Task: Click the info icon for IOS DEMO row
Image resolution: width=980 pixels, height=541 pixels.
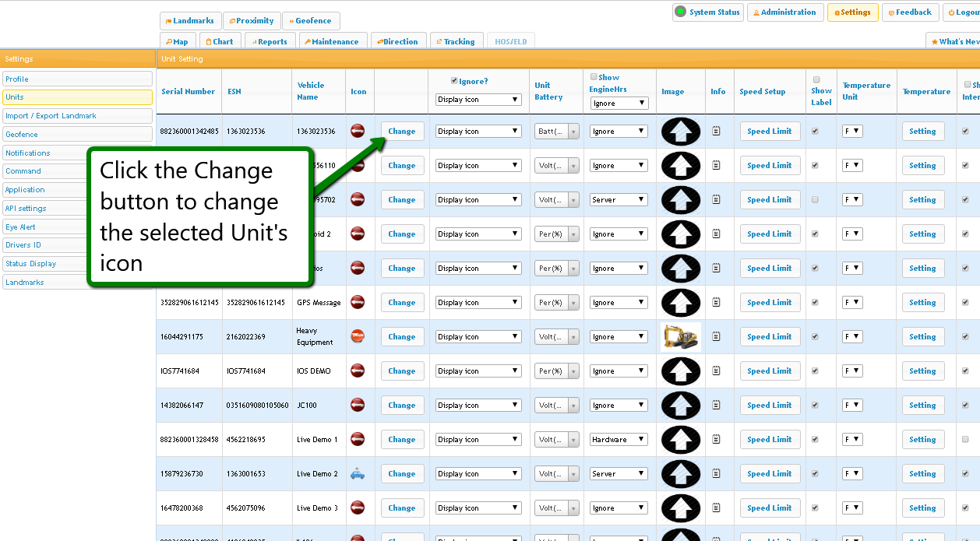Action: click(716, 371)
